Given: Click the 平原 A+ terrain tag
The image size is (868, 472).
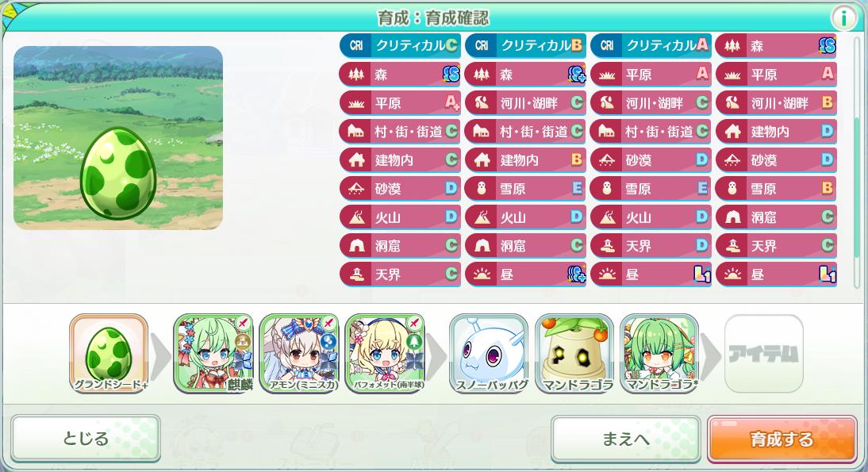Looking at the screenshot, I should coord(400,103).
